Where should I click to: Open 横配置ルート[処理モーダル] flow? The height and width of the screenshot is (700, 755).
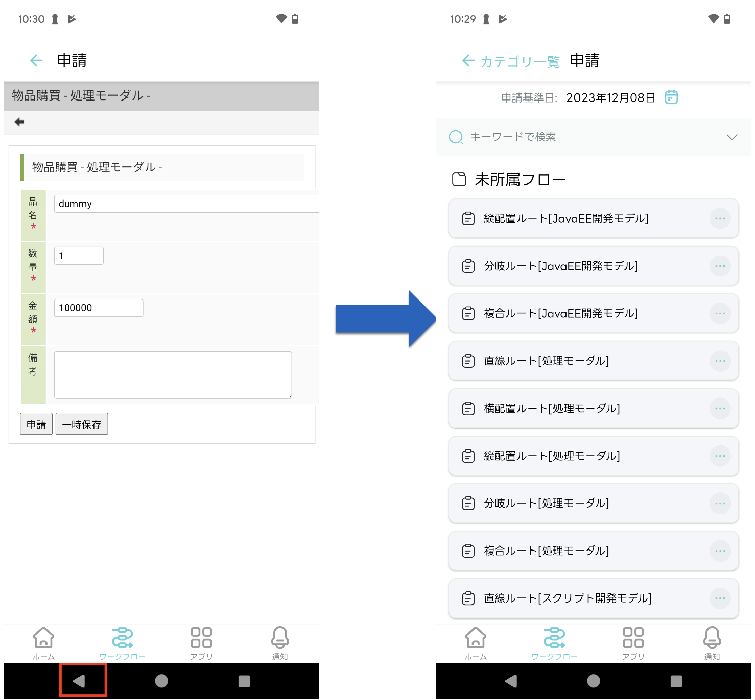(x=594, y=408)
